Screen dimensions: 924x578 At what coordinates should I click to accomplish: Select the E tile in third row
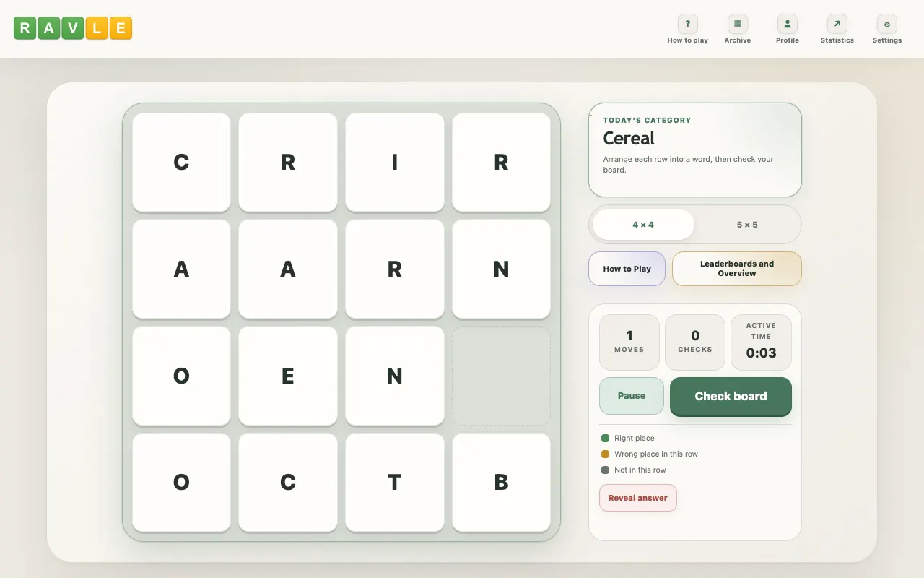click(x=288, y=376)
